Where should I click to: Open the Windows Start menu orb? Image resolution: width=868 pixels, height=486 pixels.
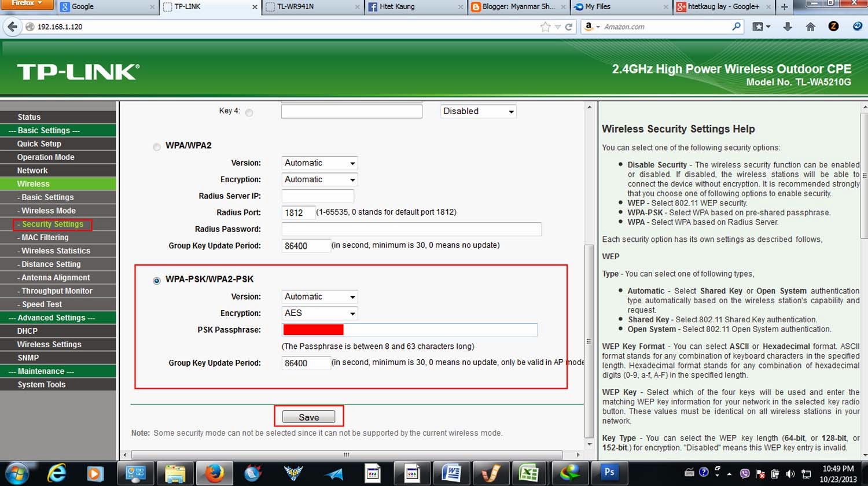tap(17, 473)
